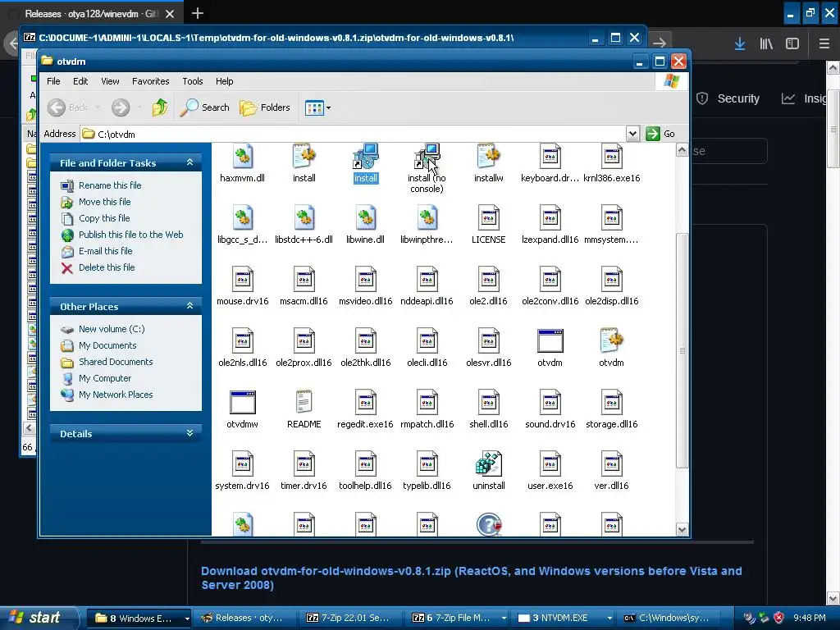
Task: Collapse the File and Folder Tasks panel
Action: coord(189,162)
